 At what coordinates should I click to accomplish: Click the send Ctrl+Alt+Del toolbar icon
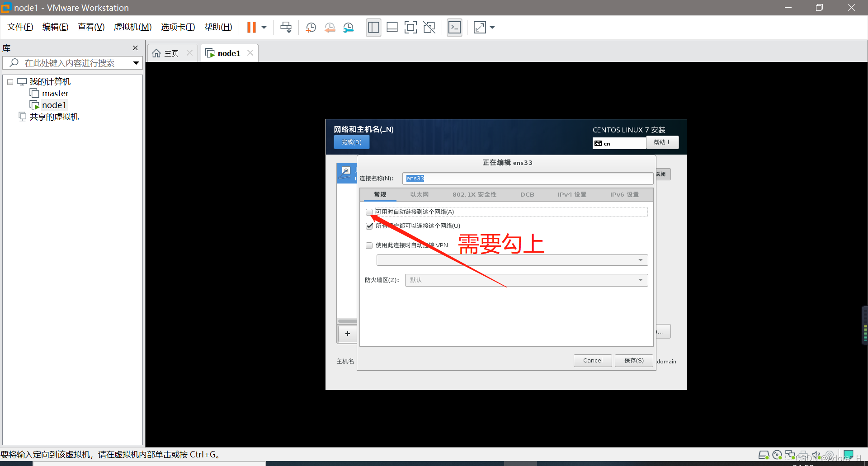(x=286, y=28)
